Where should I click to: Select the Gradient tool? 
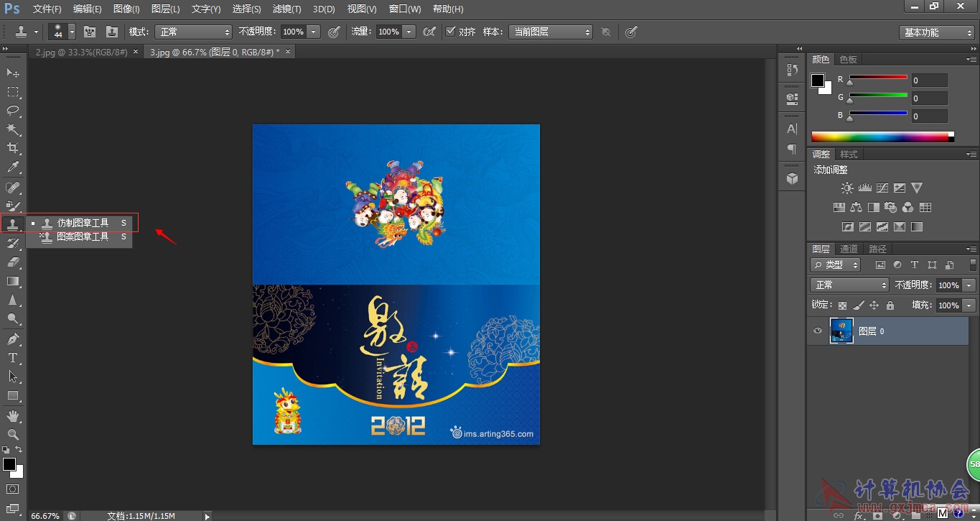point(13,281)
